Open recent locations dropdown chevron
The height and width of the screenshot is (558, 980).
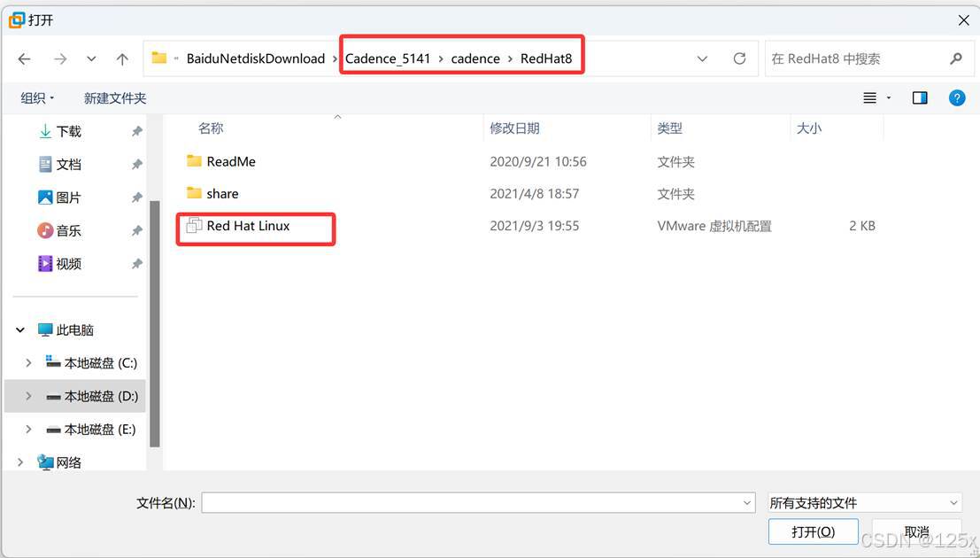[x=91, y=58]
